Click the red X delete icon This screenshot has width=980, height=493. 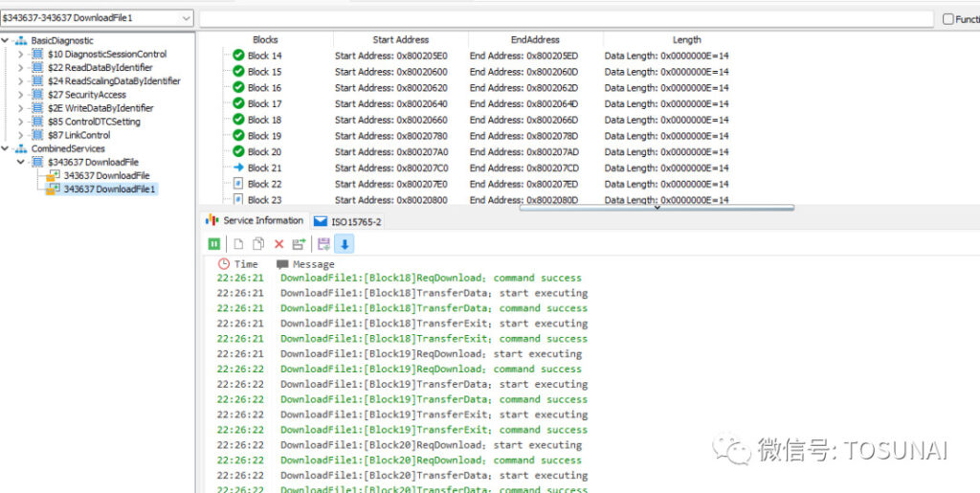coord(279,244)
